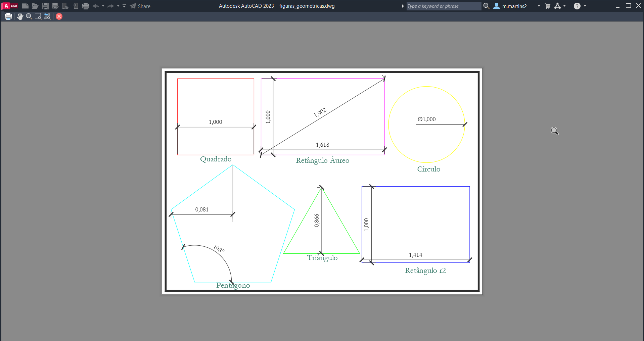Click the file name figuras_geometricas.dwg
Screen dimensions: 644x341
pyautogui.click(x=307, y=6)
